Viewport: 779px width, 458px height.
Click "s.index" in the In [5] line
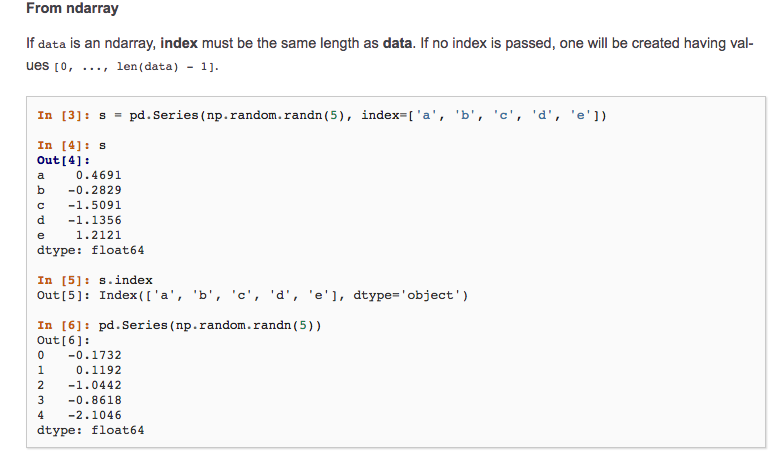click(126, 280)
